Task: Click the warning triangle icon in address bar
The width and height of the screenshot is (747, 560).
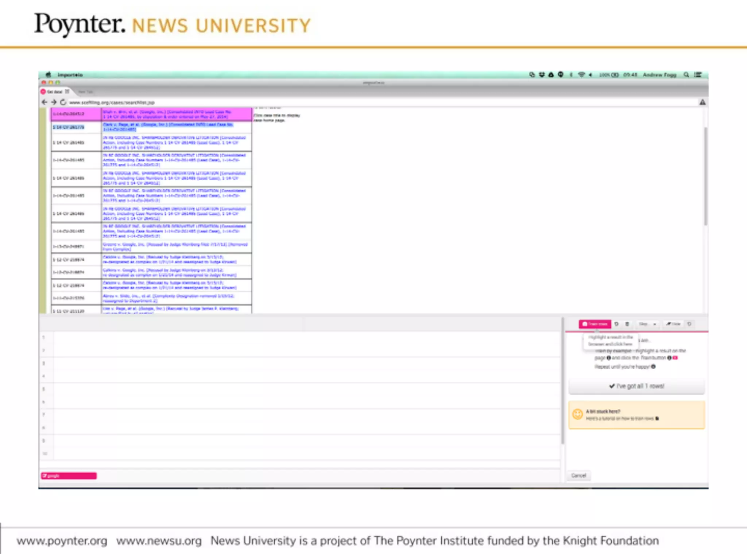Action: tap(702, 102)
